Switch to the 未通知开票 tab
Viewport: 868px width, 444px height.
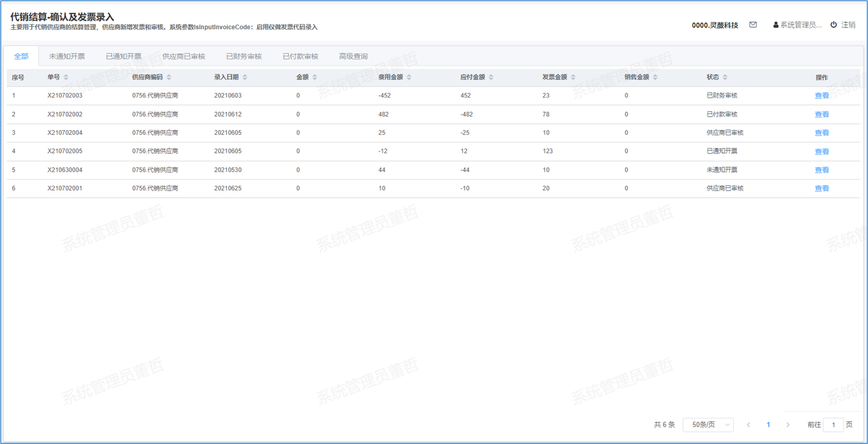click(x=67, y=56)
